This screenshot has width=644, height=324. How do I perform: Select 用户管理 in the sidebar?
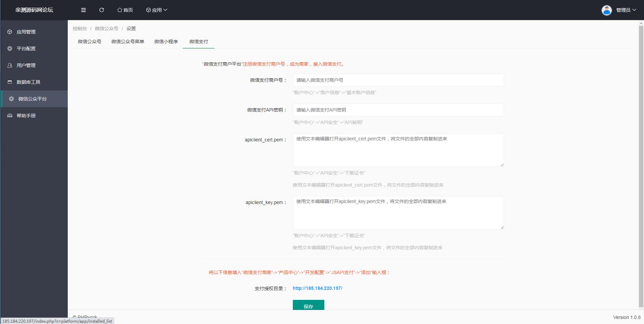coord(26,65)
